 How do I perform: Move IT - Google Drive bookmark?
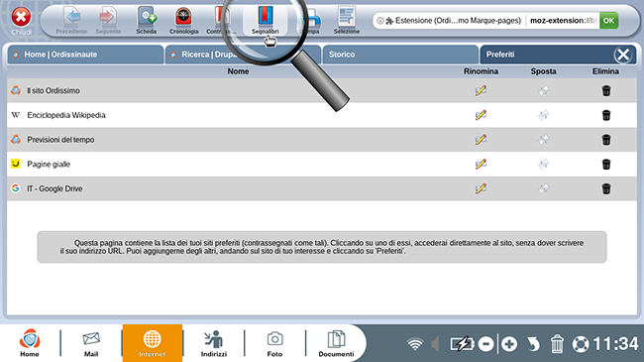[x=543, y=188]
